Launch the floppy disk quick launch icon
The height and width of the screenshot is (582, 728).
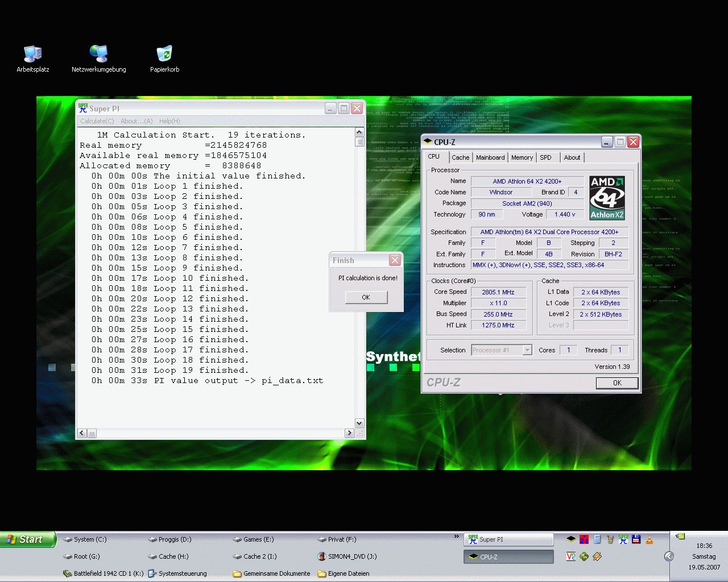[636, 539]
